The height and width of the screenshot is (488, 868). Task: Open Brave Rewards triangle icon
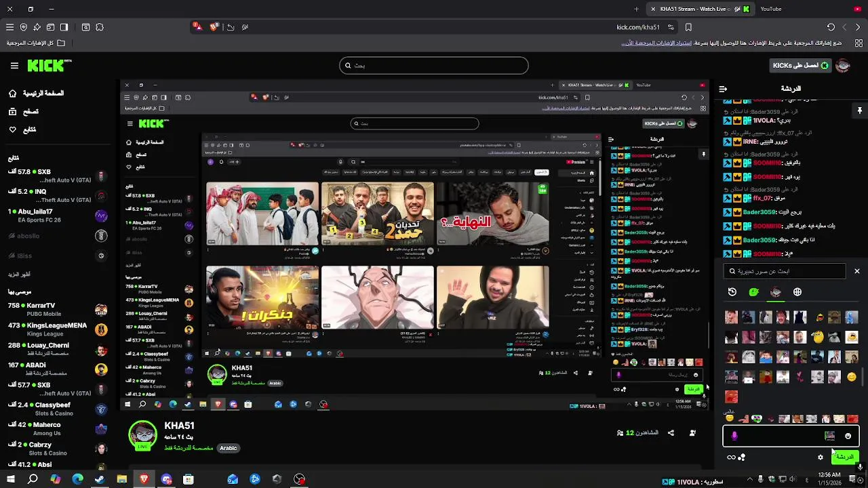coord(197,27)
